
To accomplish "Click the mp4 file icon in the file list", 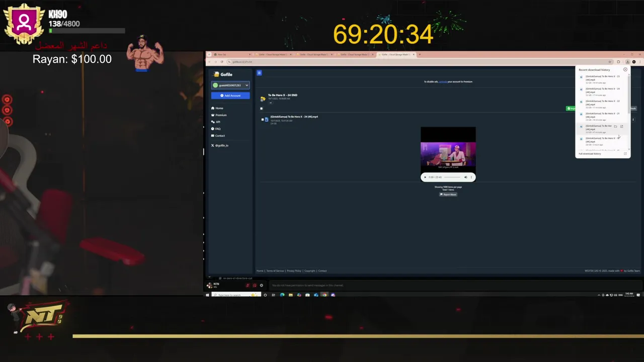I will (267, 120).
